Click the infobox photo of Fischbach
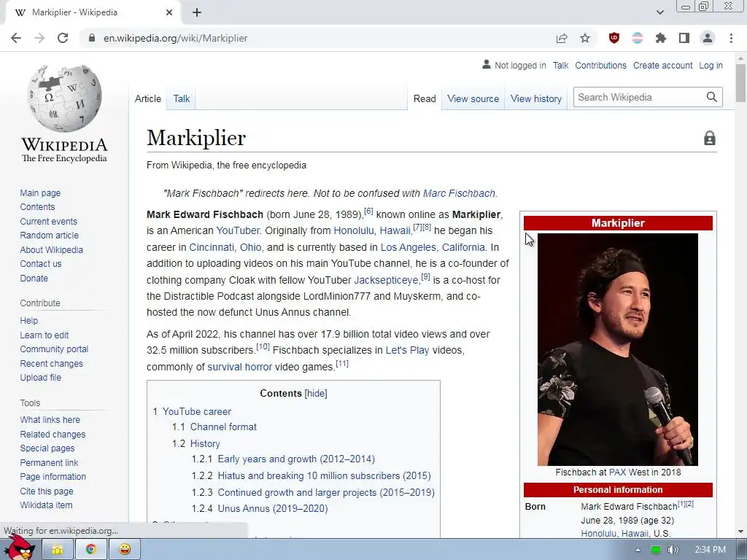This screenshot has height=560, width=747. click(x=618, y=349)
